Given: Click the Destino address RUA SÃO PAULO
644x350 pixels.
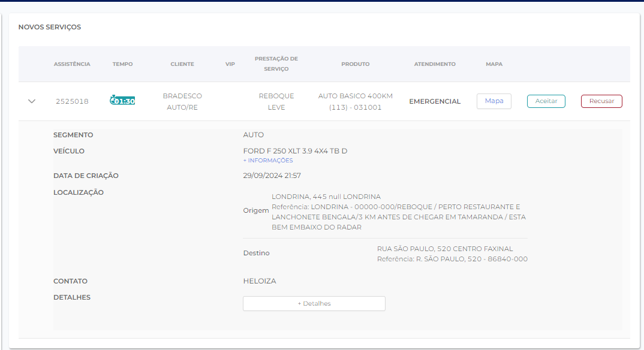Looking at the screenshot, I should 444,249.
